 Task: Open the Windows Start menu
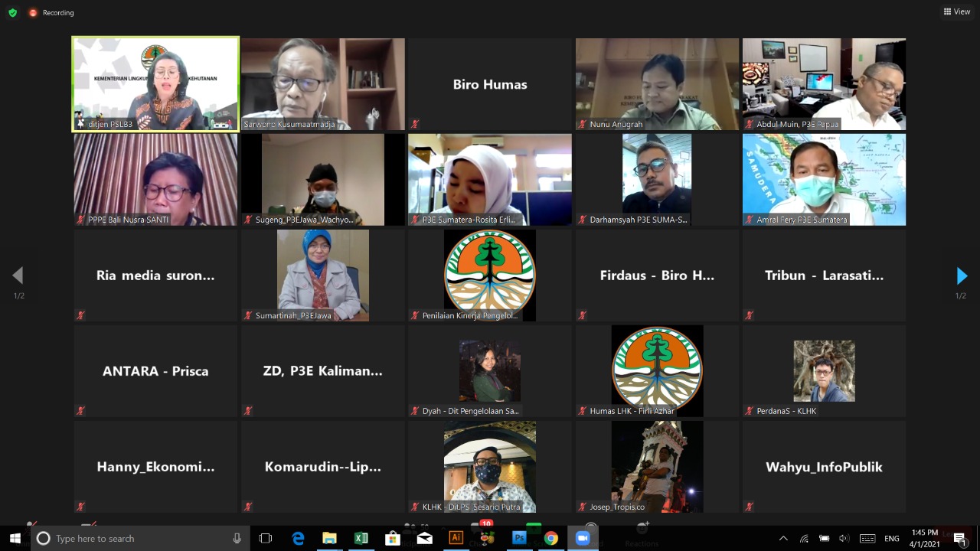(x=15, y=538)
